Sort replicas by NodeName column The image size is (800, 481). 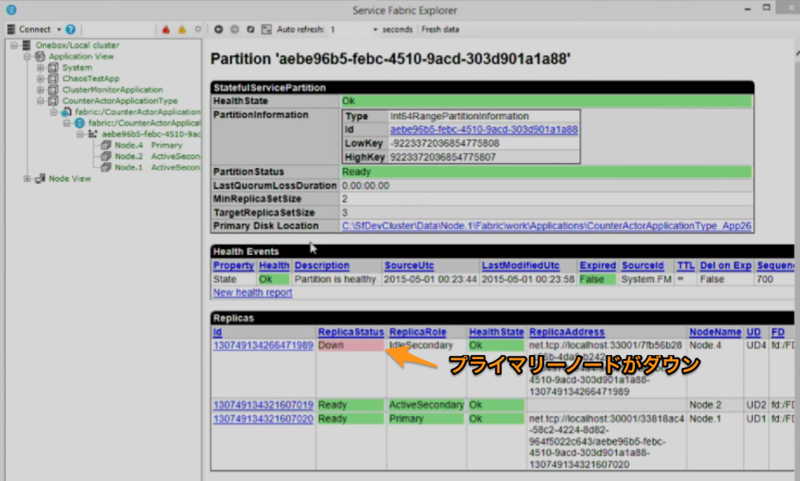715,332
